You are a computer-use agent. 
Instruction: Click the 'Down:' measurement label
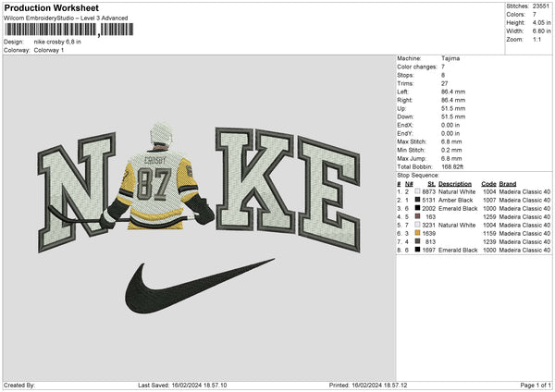click(405, 116)
